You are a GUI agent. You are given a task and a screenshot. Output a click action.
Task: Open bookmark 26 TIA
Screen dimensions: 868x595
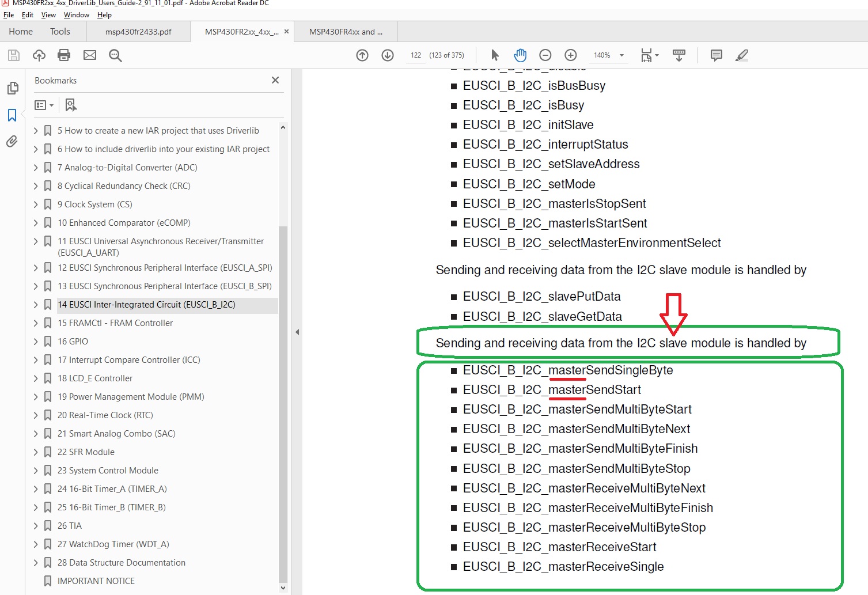[x=70, y=526]
